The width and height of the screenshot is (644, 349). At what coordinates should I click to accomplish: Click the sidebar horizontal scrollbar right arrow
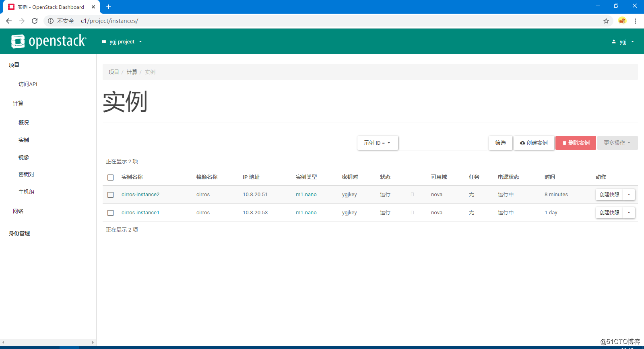[x=93, y=343]
